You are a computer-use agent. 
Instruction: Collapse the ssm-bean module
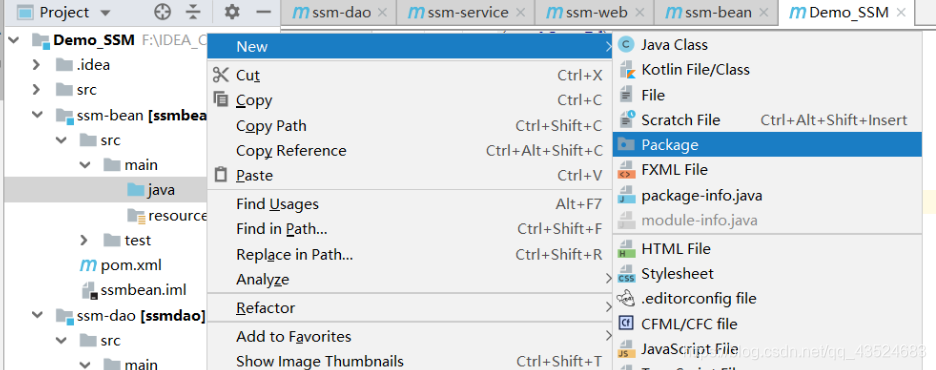pos(37,115)
